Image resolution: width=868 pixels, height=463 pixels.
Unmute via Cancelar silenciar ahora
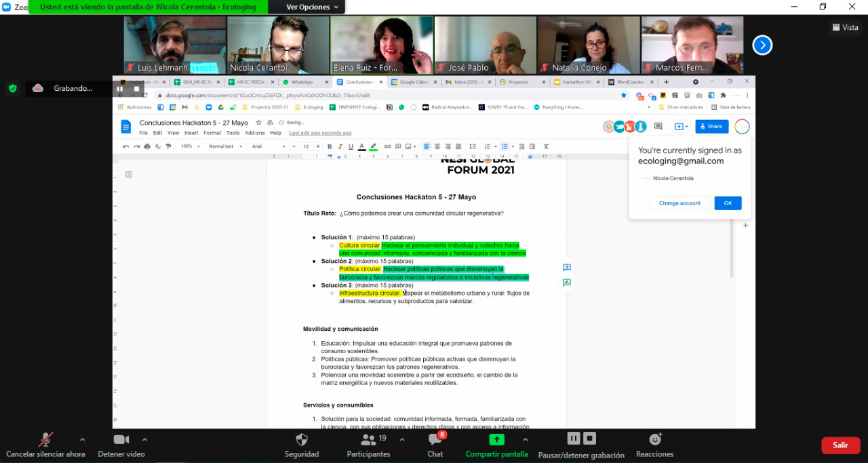coord(45,445)
